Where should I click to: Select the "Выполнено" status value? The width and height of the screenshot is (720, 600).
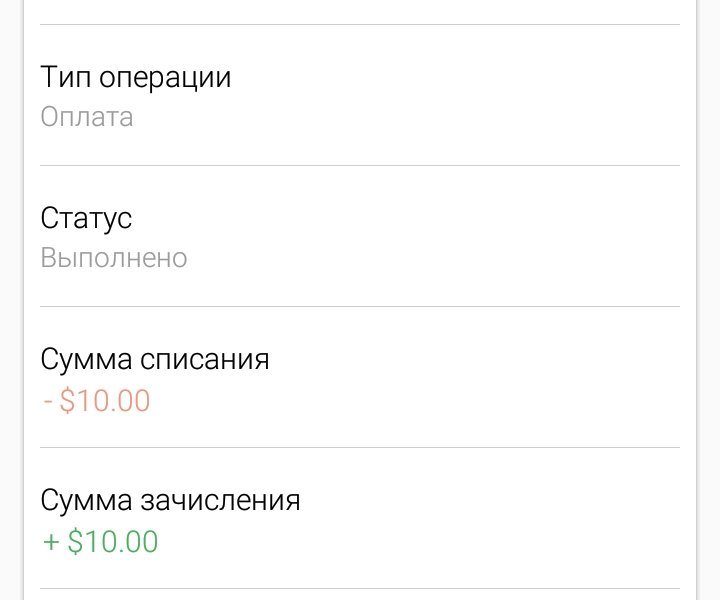pyautogui.click(x=114, y=258)
